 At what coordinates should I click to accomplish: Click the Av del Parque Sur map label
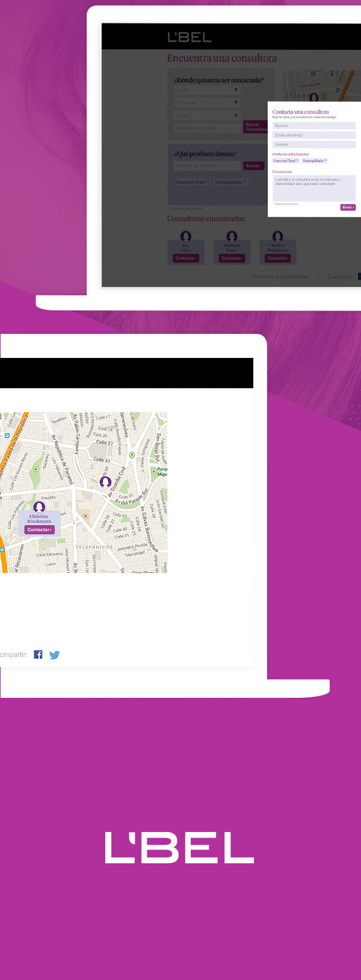[131, 498]
